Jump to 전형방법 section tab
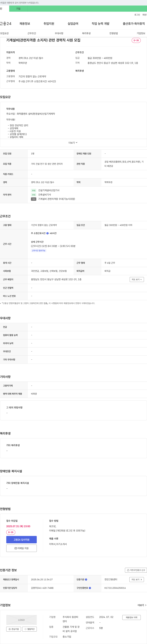Screen dimensions: 147x644 point(114,33)
